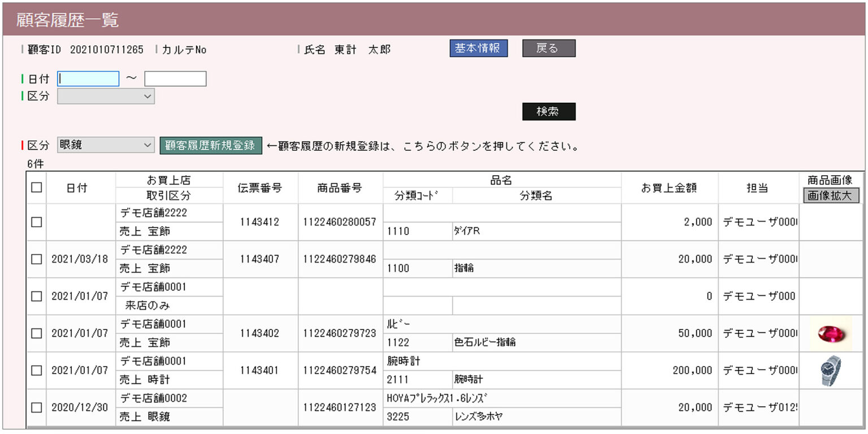Click the first 日付 start date field

tap(88, 78)
